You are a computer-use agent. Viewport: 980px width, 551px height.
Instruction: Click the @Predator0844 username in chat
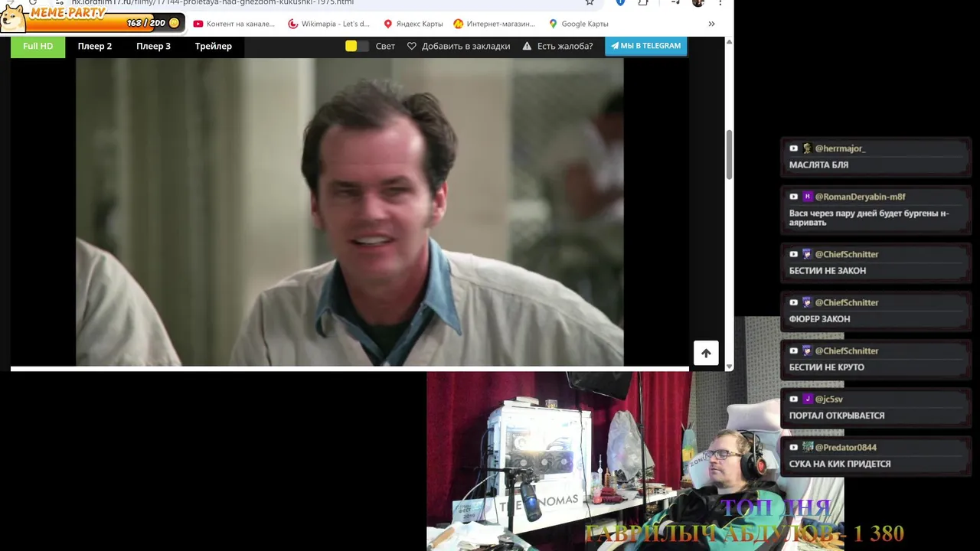click(x=845, y=448)
